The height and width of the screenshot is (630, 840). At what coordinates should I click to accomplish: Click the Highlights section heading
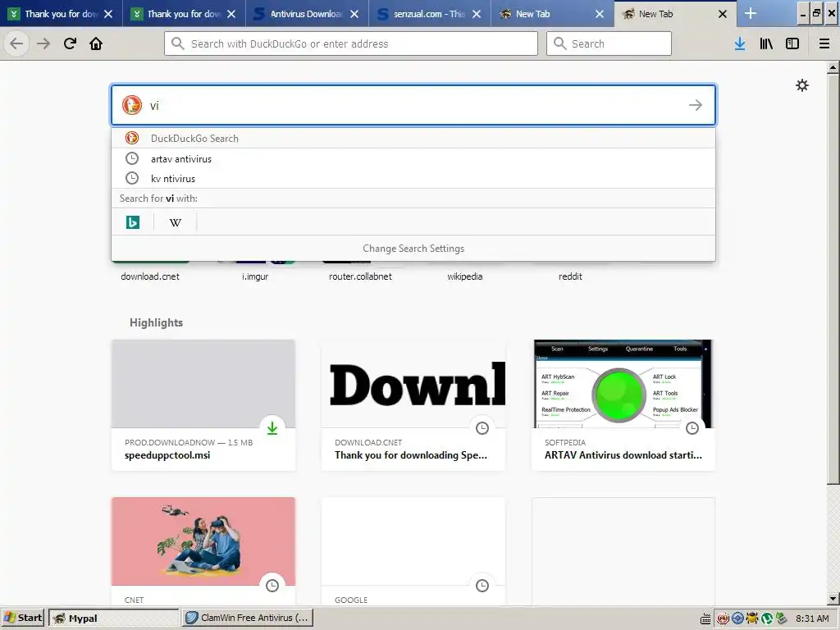156,322
